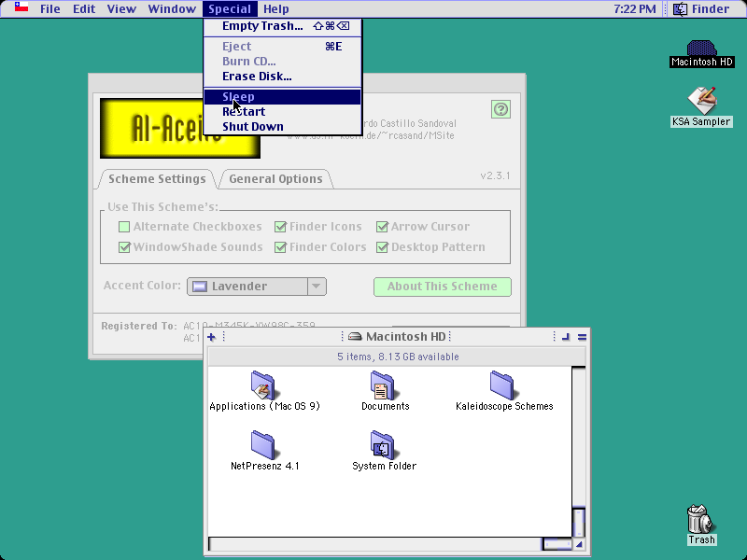This screenshot has width=747, height=560.
Task: Click the Macintosh HD window zoom box
Action: pyautogui.click(x=566, y=337)
